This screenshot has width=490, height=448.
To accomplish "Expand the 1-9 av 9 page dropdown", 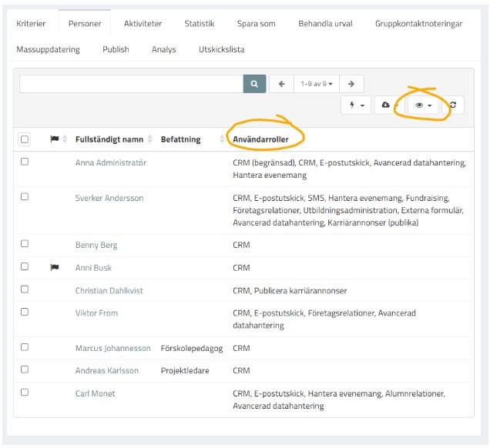I will (x=316, y=84).
